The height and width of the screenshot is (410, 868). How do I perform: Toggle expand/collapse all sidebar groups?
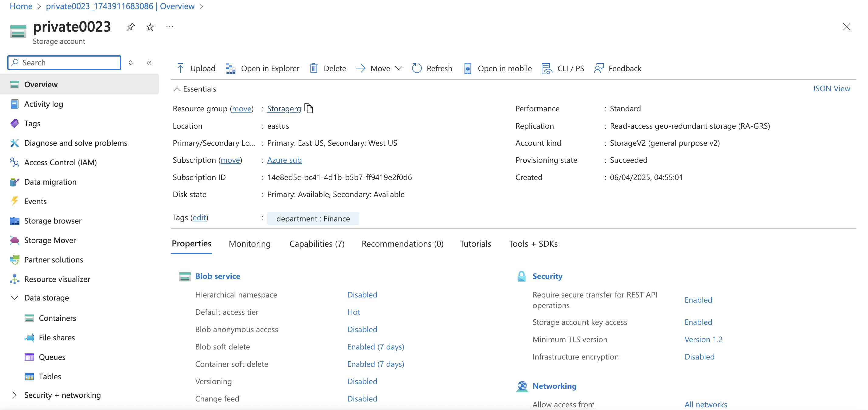131,63
